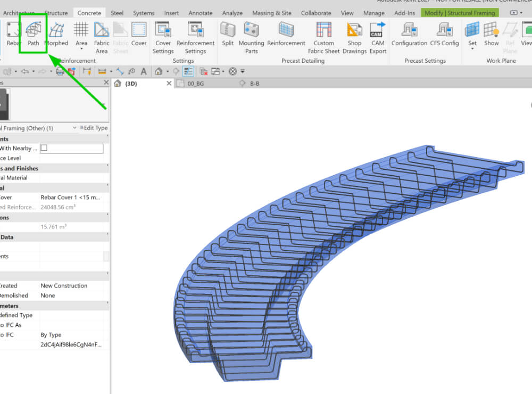Image resolution: width=532 pixels, height=394 pixels.
Task: Open the Custom Fabric Sheet tool
Action: [x=323, y=38]
